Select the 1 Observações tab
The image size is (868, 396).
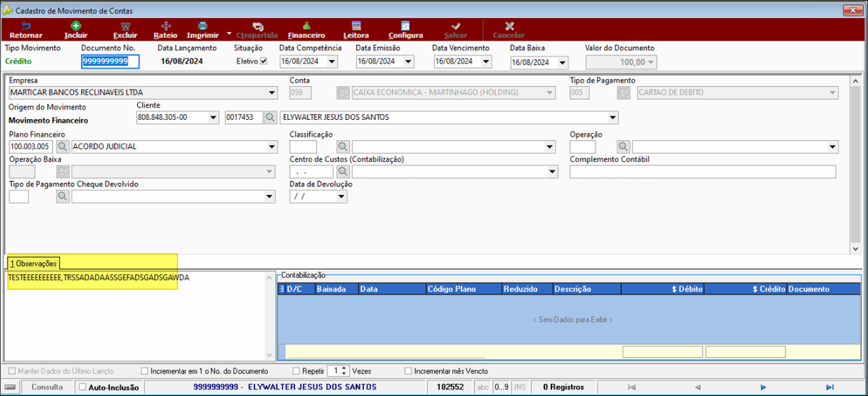pyautogui.click(x=33, y=264)
